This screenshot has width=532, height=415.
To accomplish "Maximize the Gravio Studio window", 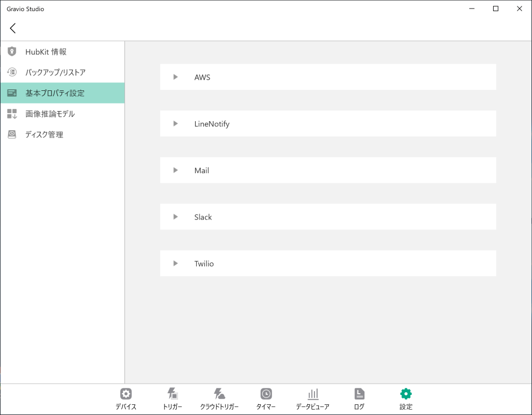I will (x=496, y=9).
